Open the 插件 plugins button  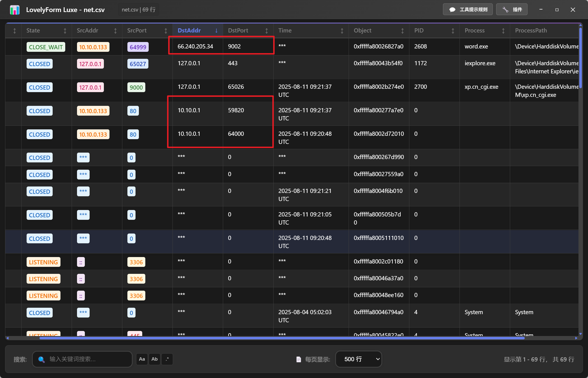[x=512, y=10]
